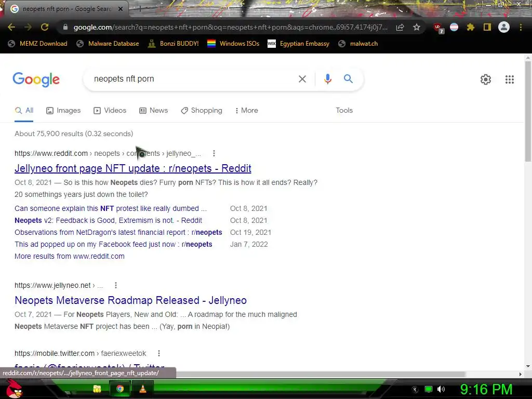Open the MEMZ Download bookmark

tap(37, 44)
